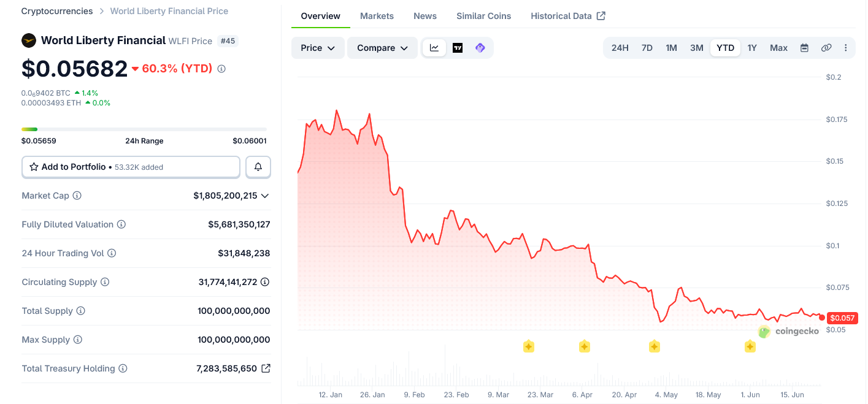Image resolution: width=868 pixels, height=404 pixels.
Task: Select the 24H time range
Action: 620,48
